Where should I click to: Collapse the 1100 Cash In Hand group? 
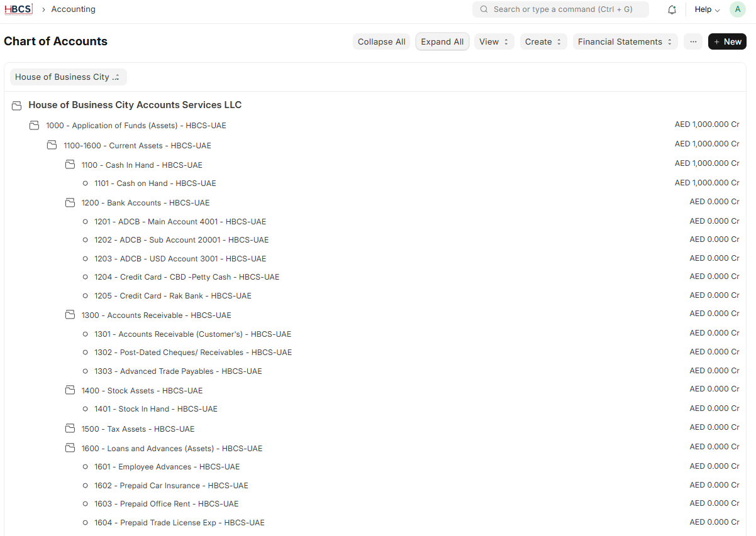click(x=70, y=165)
